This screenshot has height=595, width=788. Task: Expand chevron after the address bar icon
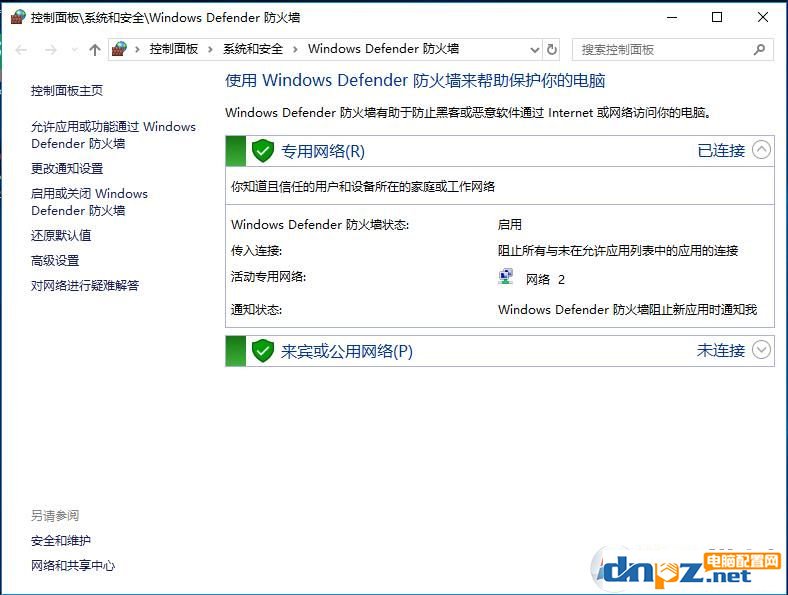(137, 49)
